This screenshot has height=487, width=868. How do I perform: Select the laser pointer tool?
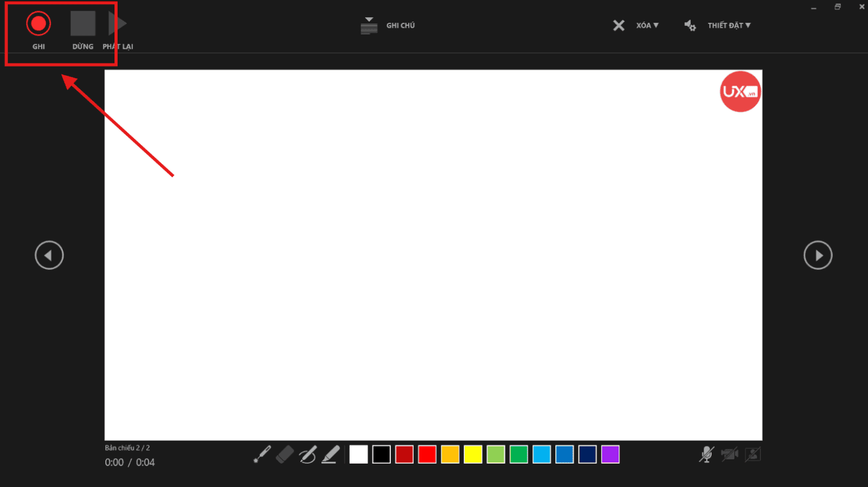click(262, 454)
